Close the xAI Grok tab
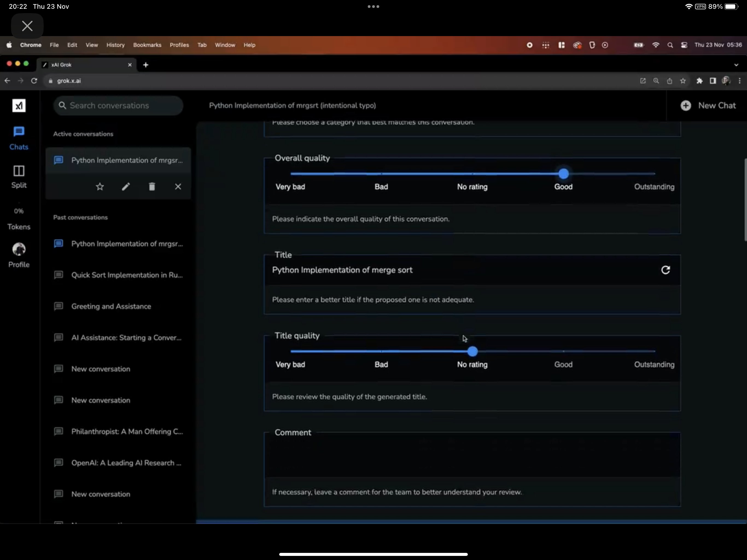This screenshot has height=560, width=747. [x=130, y=65]
